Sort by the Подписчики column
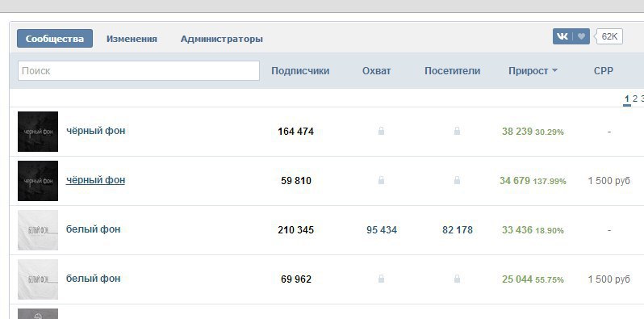Screen dimensions: 644x319 pos(300,71)
